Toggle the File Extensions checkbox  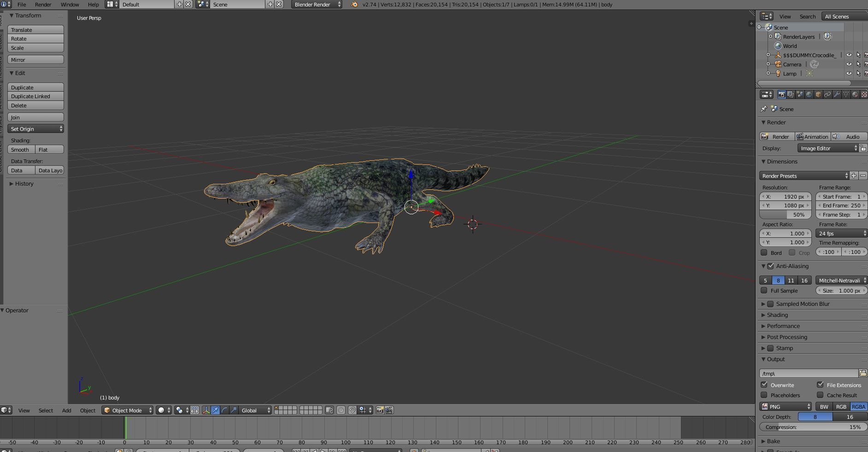820,385
